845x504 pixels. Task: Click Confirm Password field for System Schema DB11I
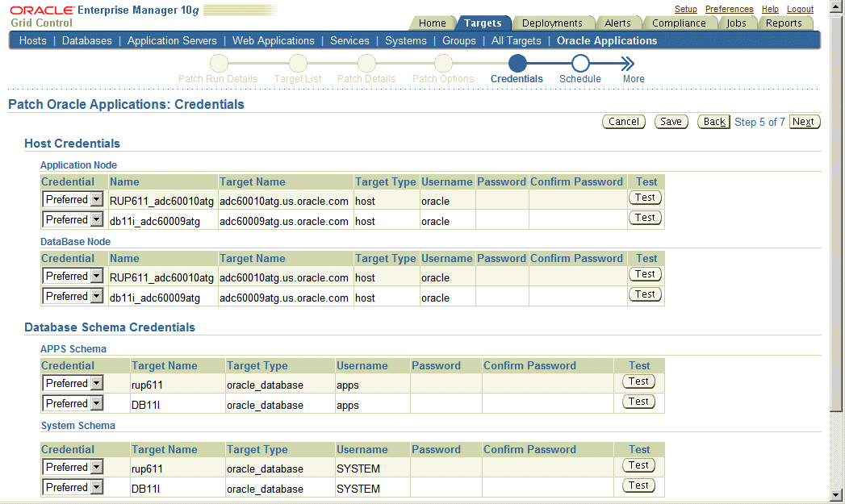(547, 487)
